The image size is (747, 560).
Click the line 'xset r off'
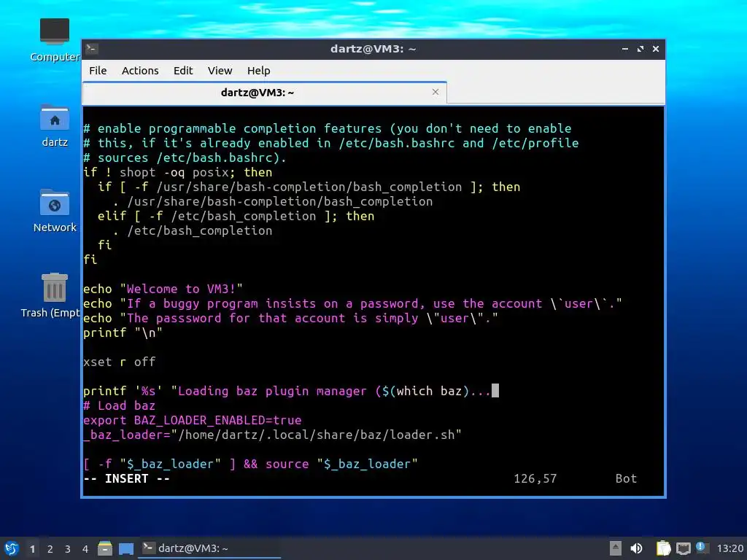point(119,362)
